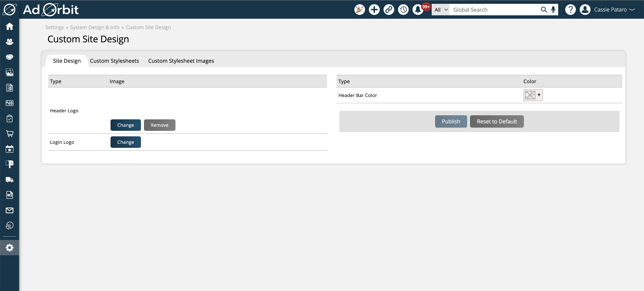Click the plus quick-add icon

[x=374, y=10]
